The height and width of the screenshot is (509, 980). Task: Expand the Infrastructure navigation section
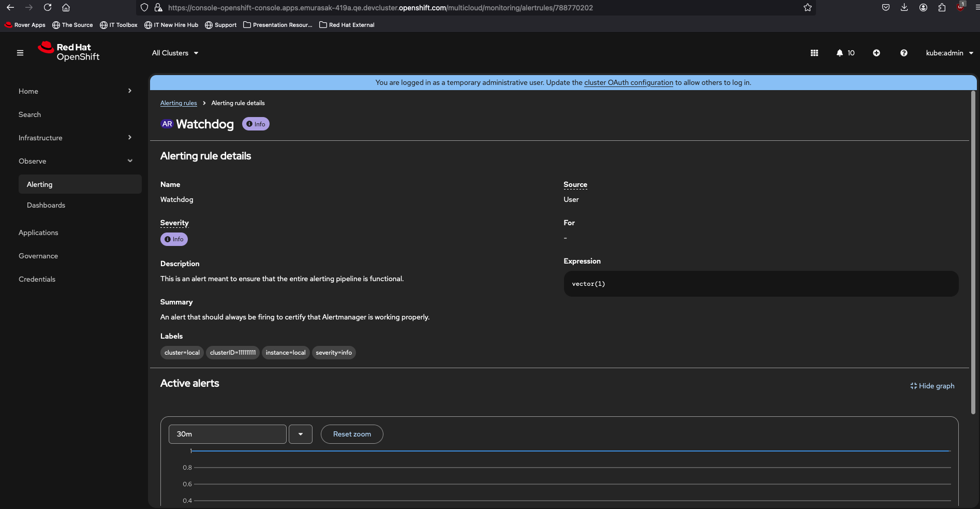click(76, 138)
